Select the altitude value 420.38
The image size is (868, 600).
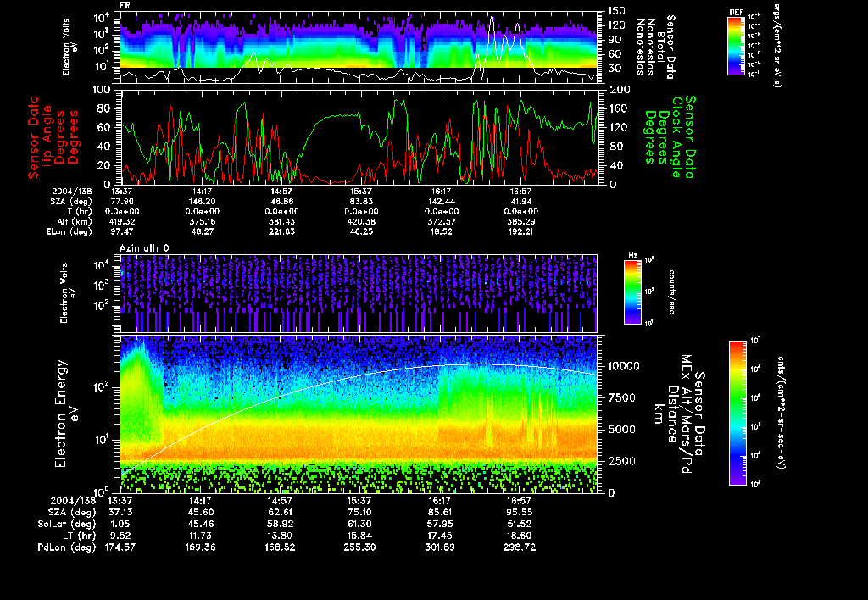(x=361, y=221)
